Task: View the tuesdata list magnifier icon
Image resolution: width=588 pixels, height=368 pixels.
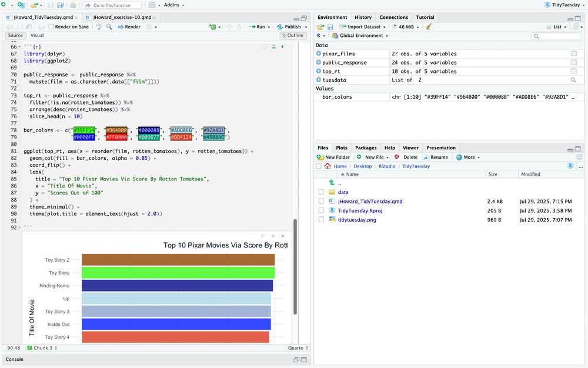Action: tap(573, 80)
